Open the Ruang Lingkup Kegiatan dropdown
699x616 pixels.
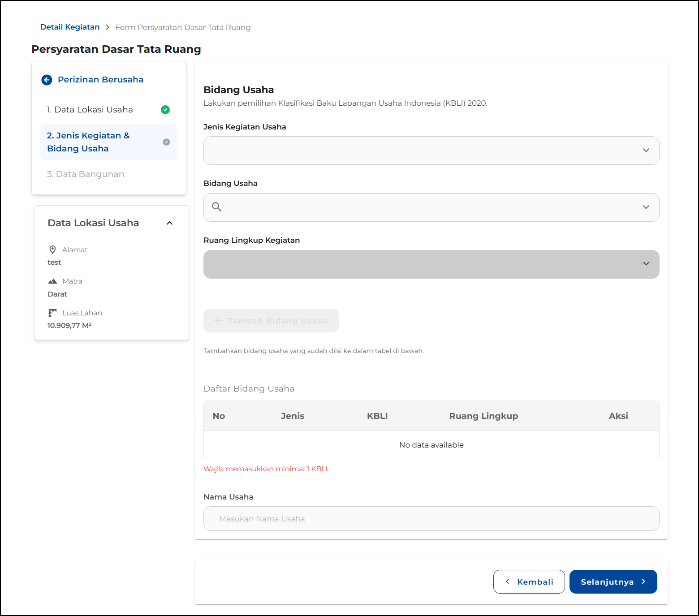pyautogui.click(x=431, y=264)
